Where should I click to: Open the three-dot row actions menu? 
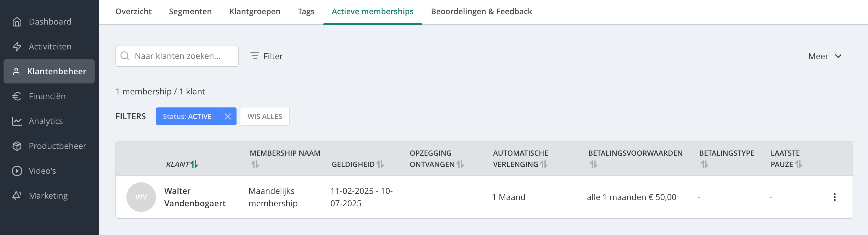point(834,197)
